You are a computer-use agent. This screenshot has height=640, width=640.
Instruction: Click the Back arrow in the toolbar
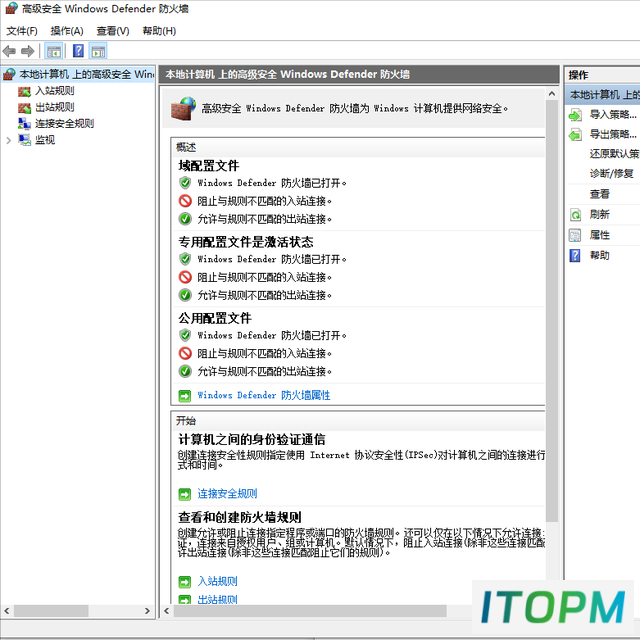[x=9, y=51]
